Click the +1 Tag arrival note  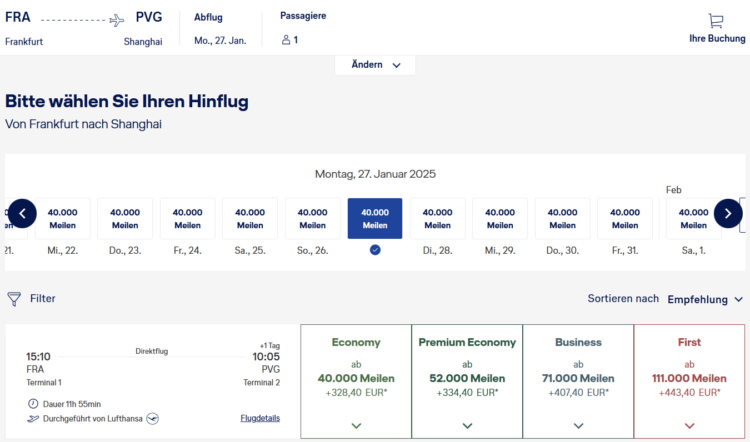tap(270, 345)
